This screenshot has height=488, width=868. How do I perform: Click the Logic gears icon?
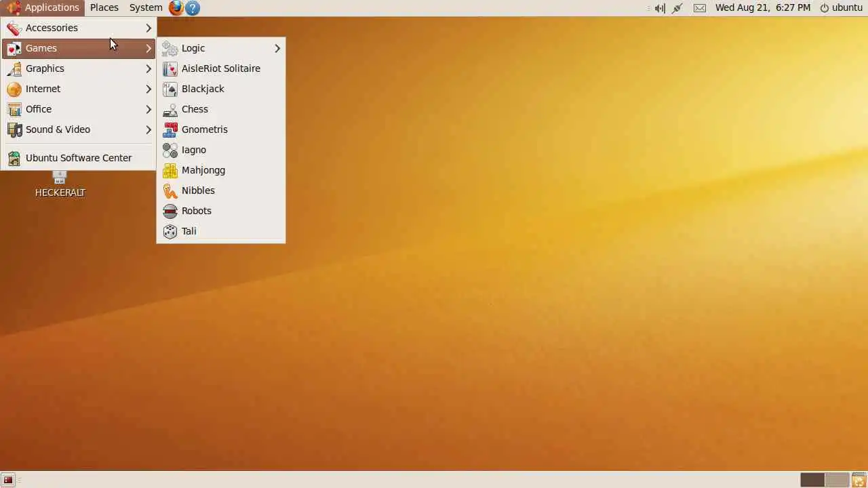[x=170, y=48]
